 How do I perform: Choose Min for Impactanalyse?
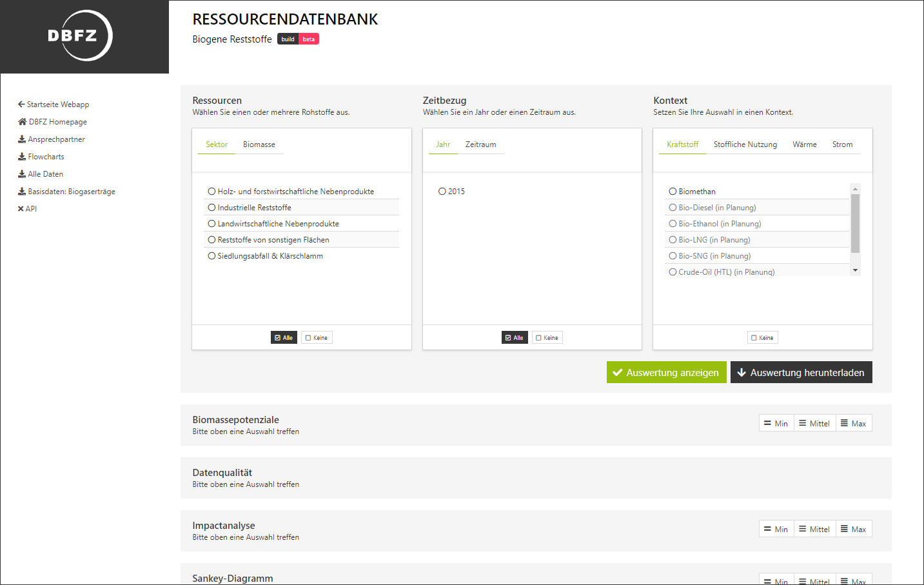[x=776, y=529]
